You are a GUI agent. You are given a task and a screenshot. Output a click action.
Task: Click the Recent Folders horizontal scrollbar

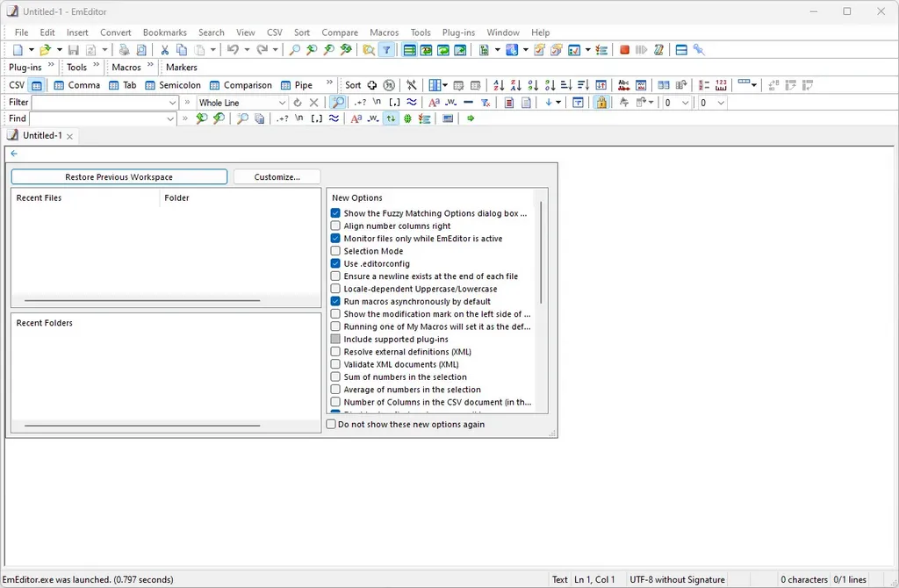[142, 426]
